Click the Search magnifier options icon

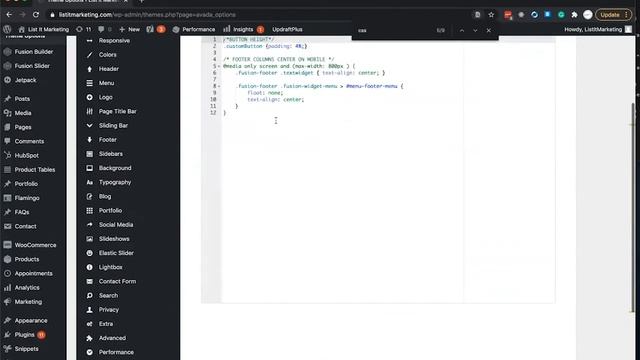click(x=89, y=296)
